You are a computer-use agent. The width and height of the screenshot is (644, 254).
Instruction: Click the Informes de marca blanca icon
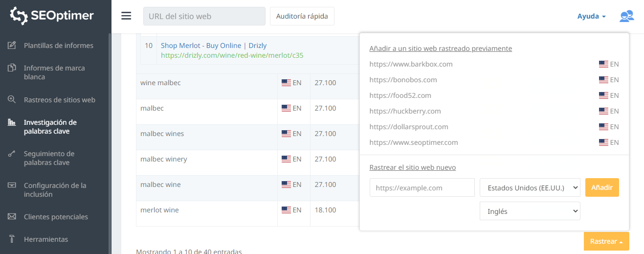[12, 68]
